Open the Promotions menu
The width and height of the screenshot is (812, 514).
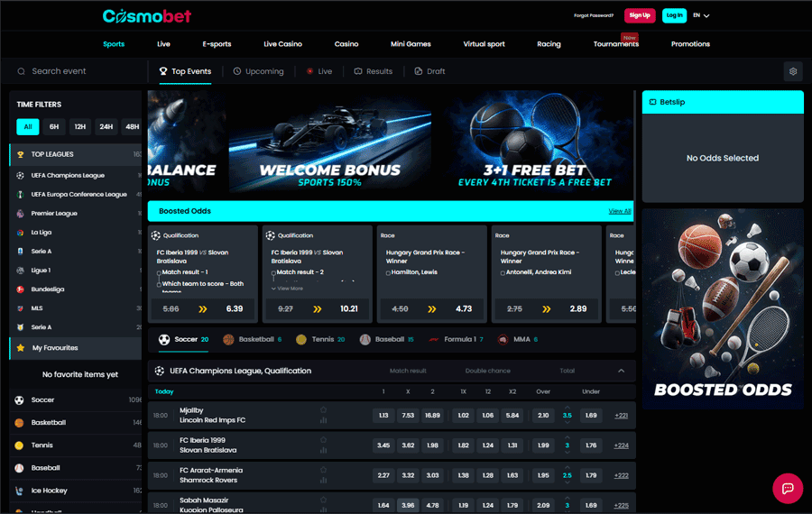(690, 44)
